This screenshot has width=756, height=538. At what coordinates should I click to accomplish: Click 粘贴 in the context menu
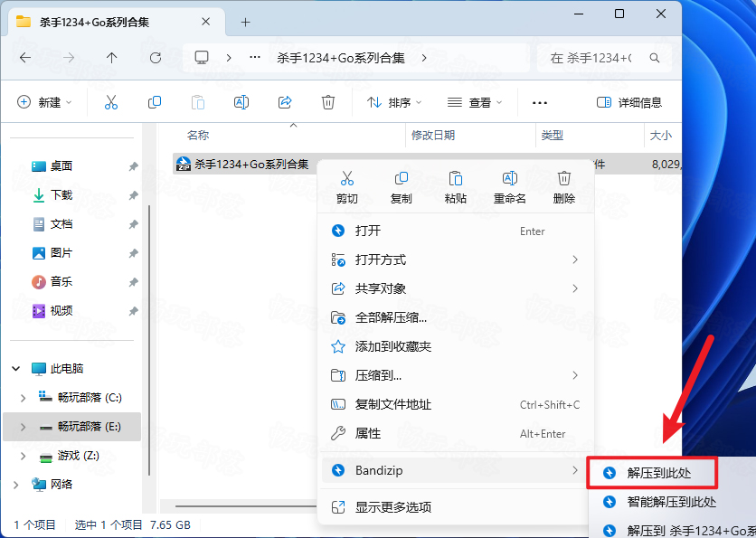[x=455, y=187]
